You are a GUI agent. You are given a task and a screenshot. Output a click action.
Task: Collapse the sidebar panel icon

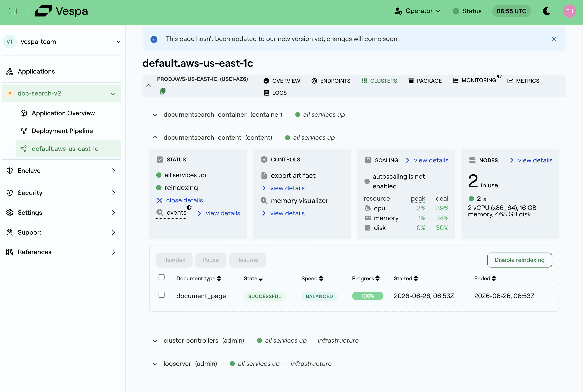tap(13, 11)
